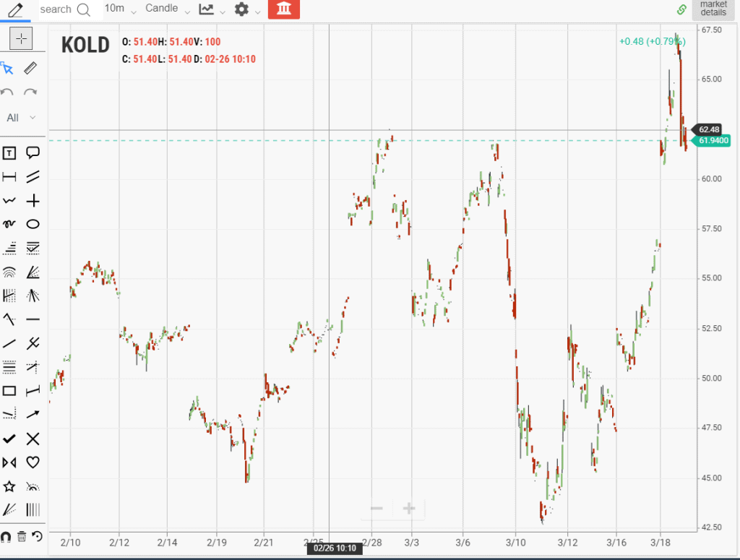Click the 61.9400 current price tag
This screenshot has height=560, width=740.
pyautogui.click(x=711, y=141)
